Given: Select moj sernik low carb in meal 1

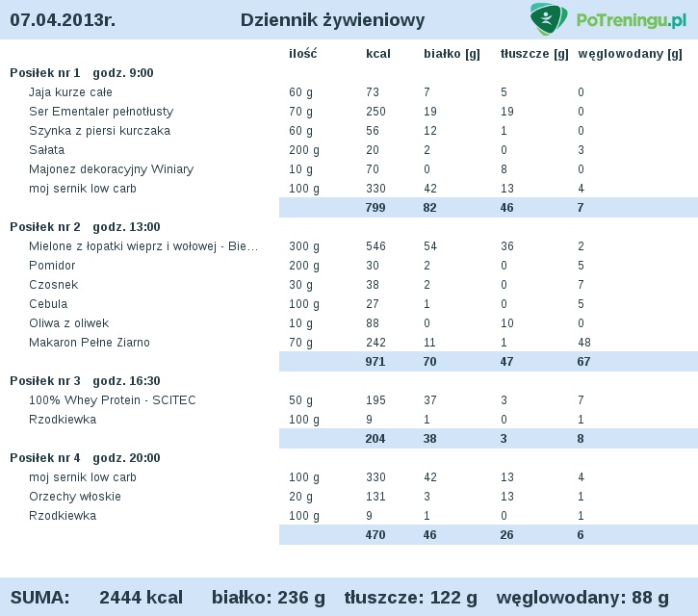Looking at the screenshot, I should (83, 189).
